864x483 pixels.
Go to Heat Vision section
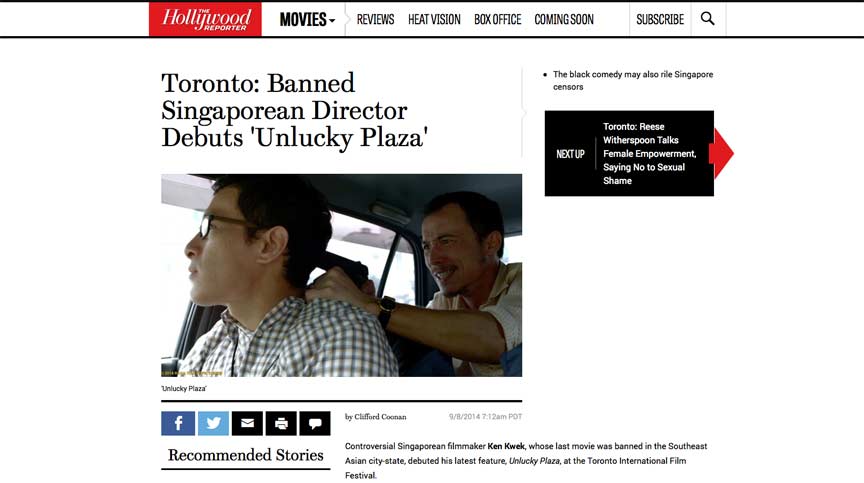[x=434, y=20]
